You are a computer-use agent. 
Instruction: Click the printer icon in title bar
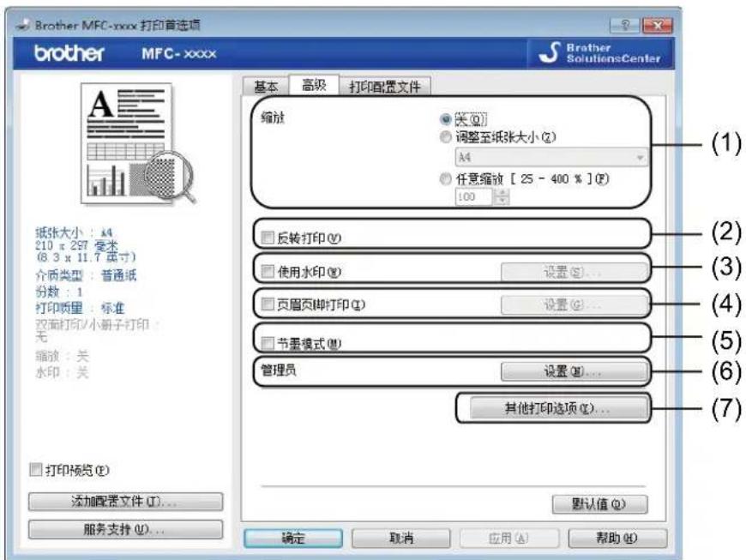(x=23, y=25)
